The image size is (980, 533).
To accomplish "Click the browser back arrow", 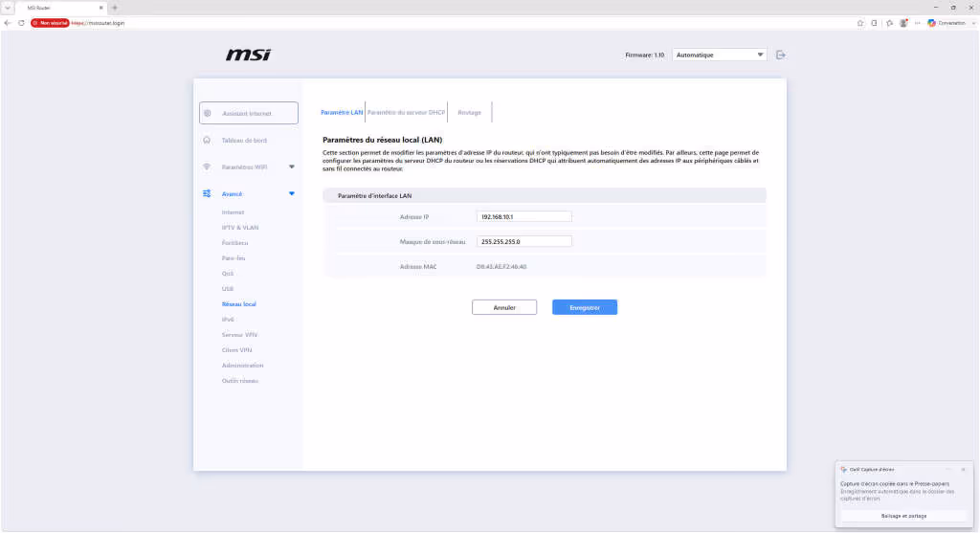I will 8,23.
